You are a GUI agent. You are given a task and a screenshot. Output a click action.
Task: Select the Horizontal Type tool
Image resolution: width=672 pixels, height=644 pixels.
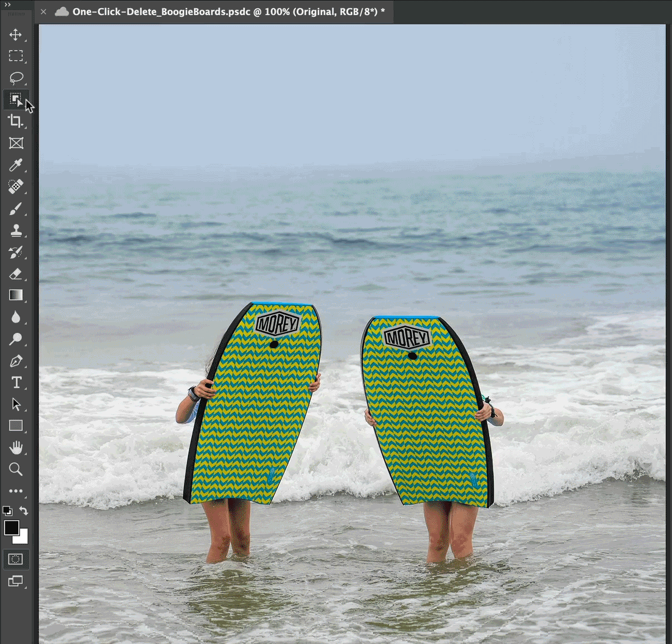point(16,383)
